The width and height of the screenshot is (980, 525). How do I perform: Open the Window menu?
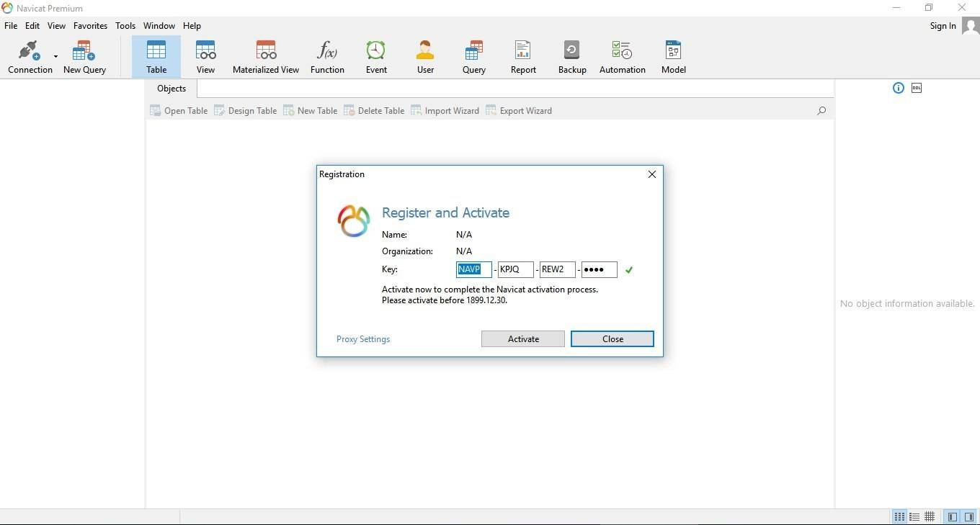159,26
